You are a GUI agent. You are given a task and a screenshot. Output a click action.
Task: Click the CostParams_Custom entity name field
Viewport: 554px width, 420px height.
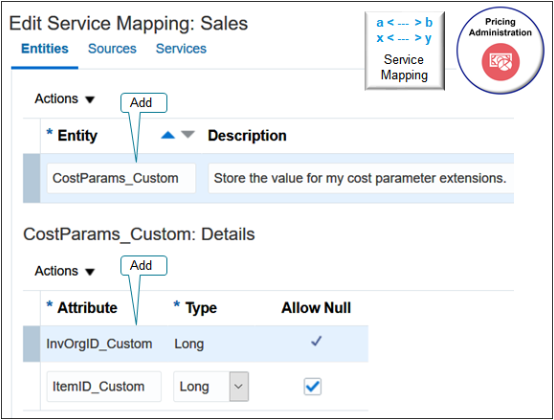(x=121, y=178)
